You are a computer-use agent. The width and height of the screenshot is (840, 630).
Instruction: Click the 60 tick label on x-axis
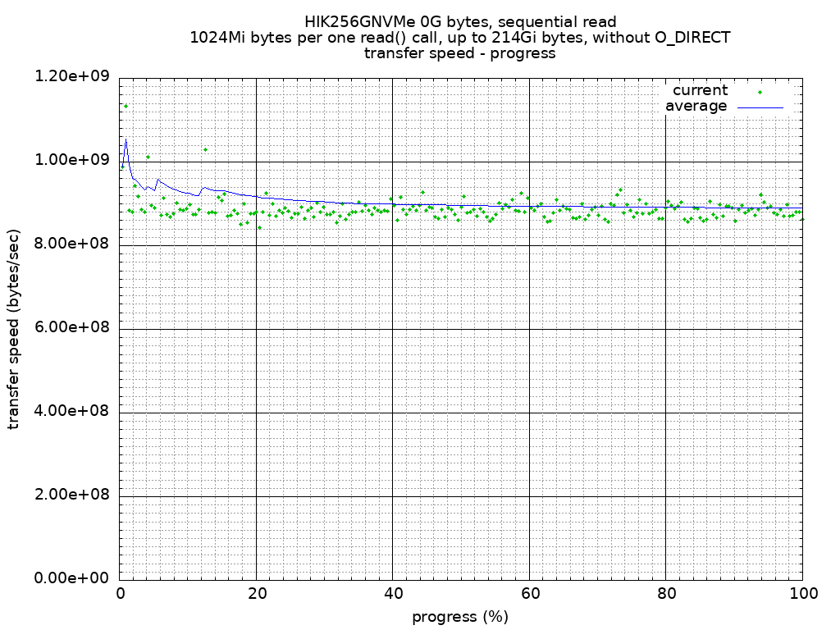pyautogui.click(x=529, y=595)
